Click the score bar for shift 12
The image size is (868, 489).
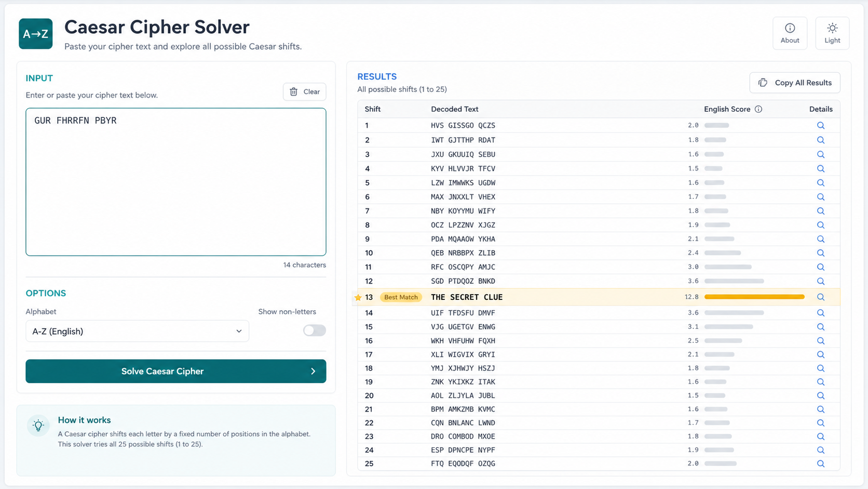[734, 281]
